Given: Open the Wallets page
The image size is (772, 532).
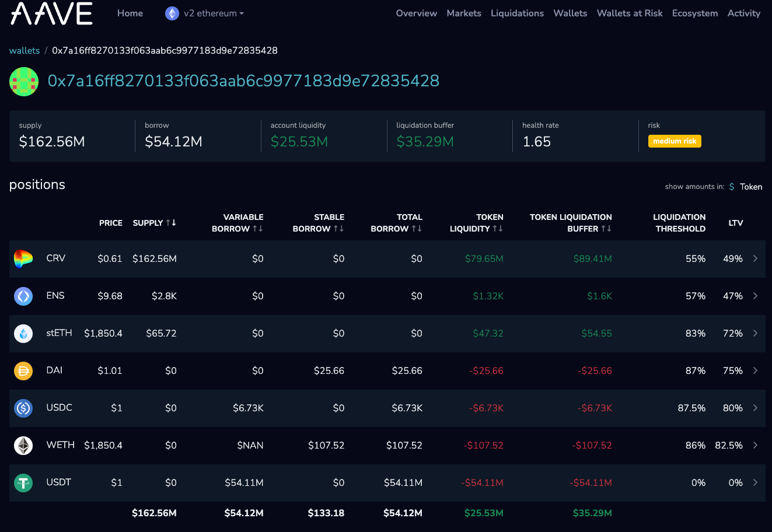Looking at the screenshot, I should pos(570,13).
